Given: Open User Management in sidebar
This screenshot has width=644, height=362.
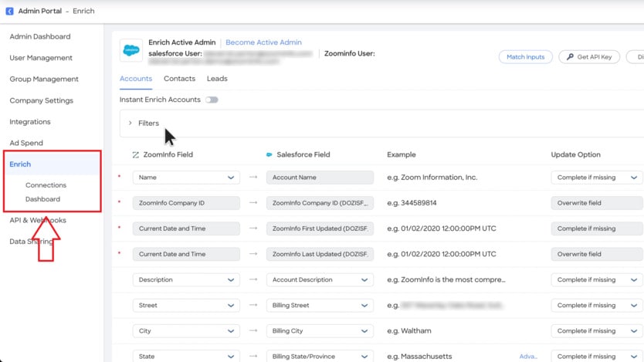Looking at the screenshot, I should pos(41,58).
